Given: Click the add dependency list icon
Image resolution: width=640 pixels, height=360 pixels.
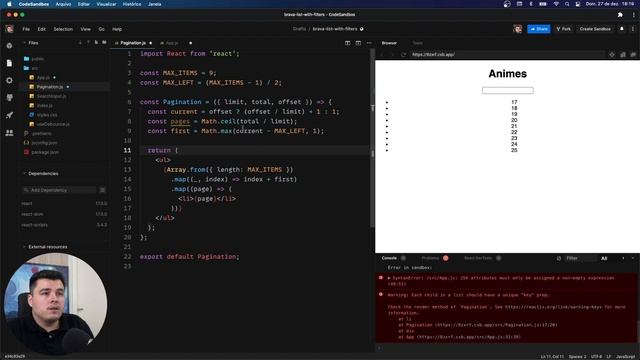Looking at the screenshot, I should pyautogui.click(x=102, y=190).
